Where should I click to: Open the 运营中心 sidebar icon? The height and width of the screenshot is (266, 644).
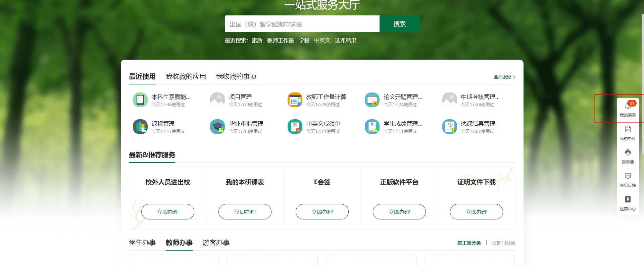pyautogui.click(x=628, y=200)
